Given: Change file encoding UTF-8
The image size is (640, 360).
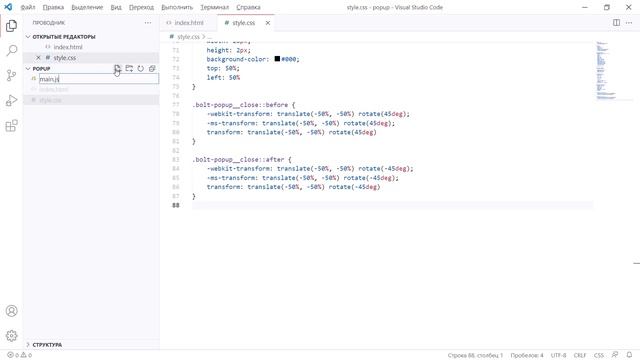Looking at the screenshot, I should tap(558, 355).
